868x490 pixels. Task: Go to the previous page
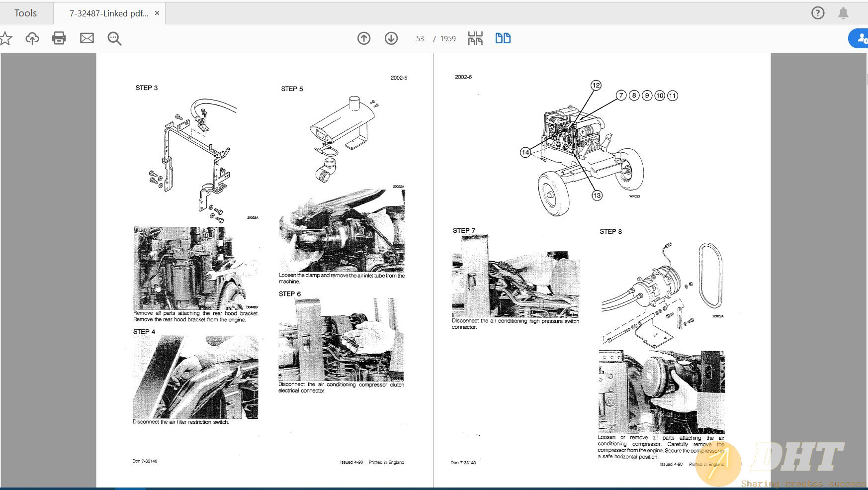[x=364, y=38]
